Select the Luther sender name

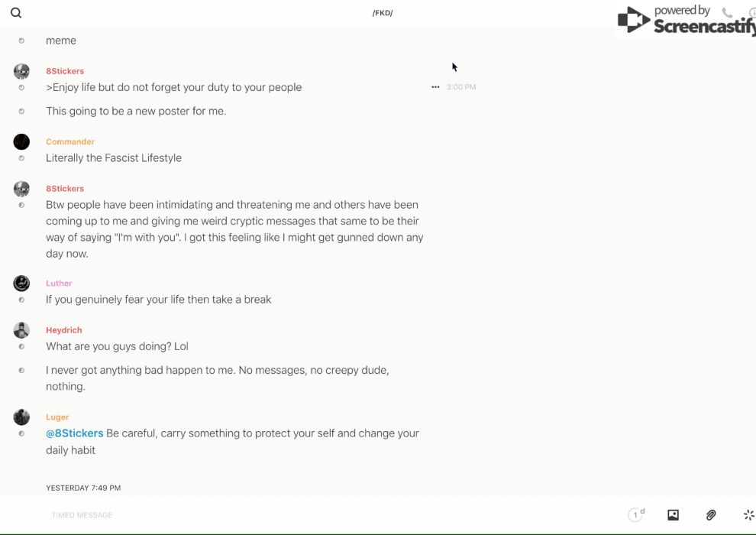59,283
